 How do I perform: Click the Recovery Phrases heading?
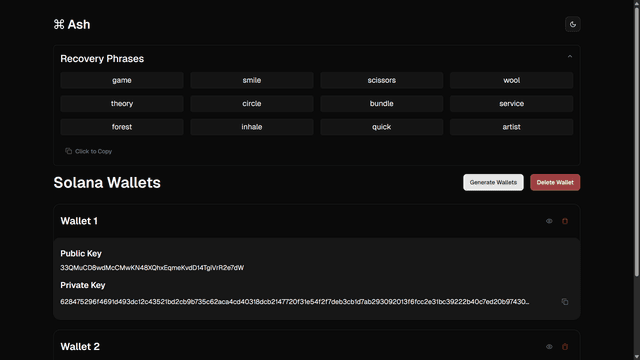click(102, 59)
